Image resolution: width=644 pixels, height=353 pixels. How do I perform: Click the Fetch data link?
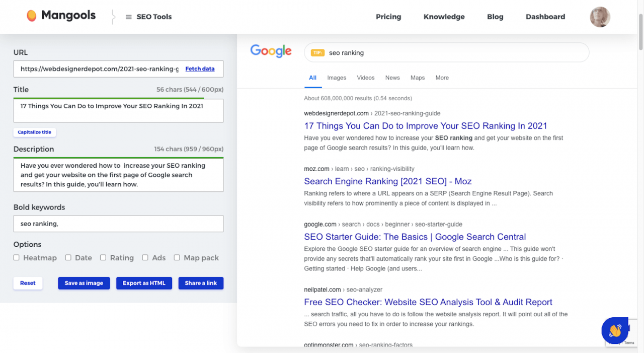200,68
